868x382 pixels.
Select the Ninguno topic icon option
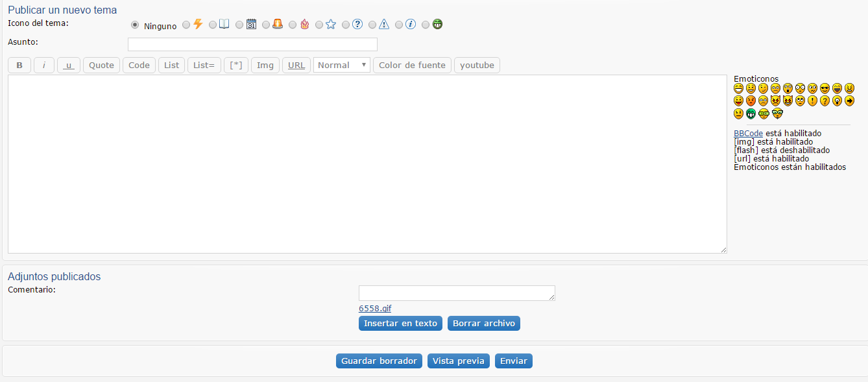[135, 25]
